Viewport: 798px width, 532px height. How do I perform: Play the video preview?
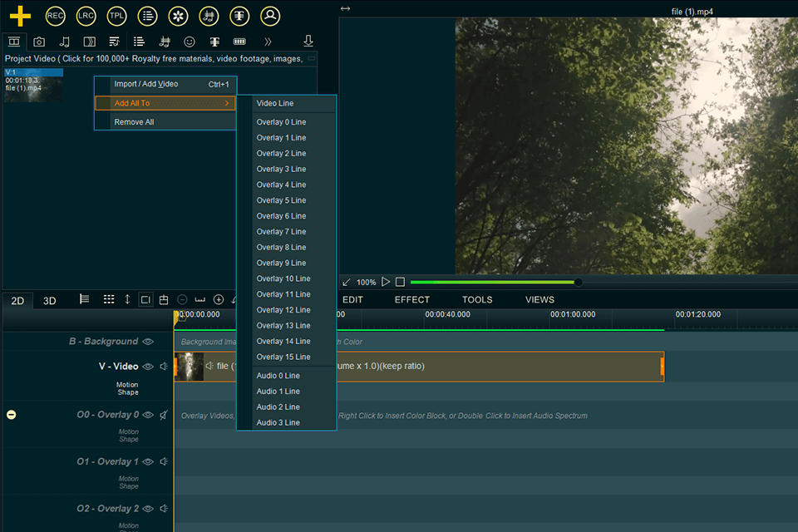386,282
